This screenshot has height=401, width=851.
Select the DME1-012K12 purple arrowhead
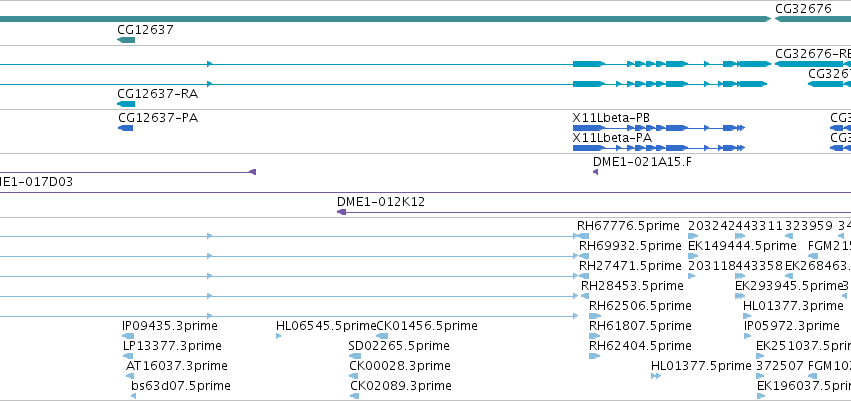341,212
